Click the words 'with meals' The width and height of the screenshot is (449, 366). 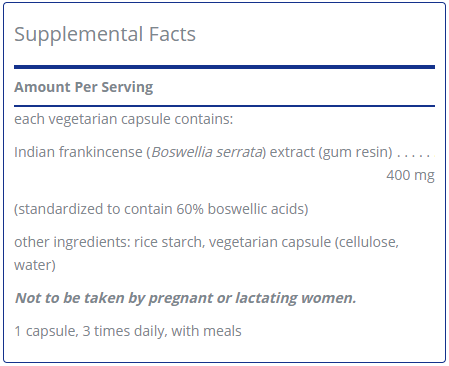pos(206,331)
